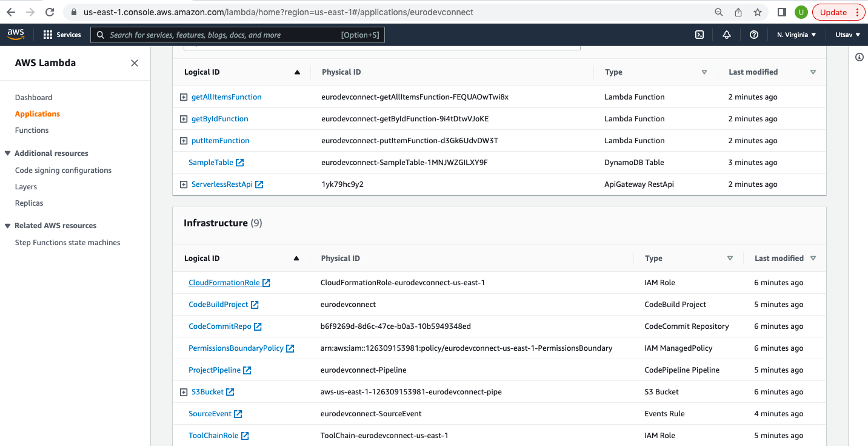
Task: Sort Infrastructure by Type column arrow
Action: tap(730, 258)
